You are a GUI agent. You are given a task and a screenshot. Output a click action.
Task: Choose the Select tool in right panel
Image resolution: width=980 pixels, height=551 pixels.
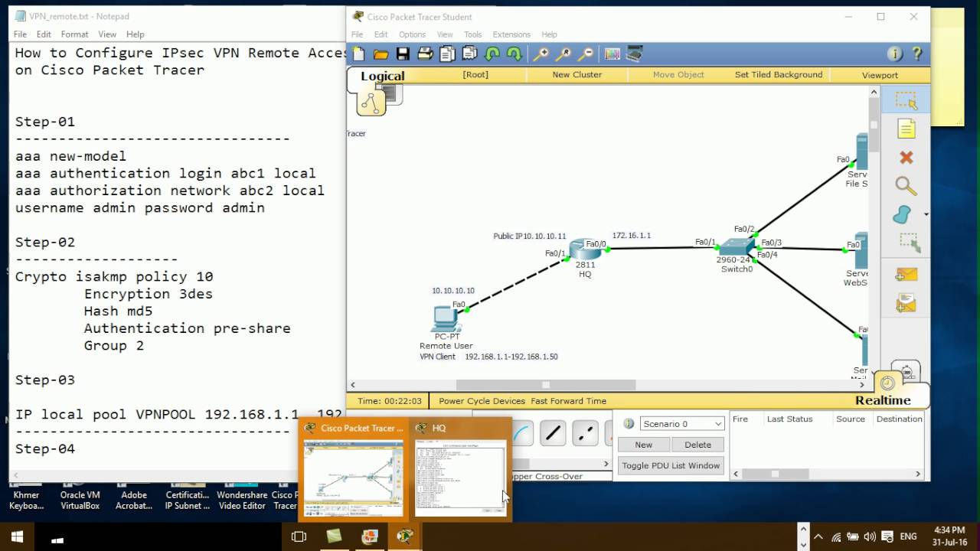906,99
